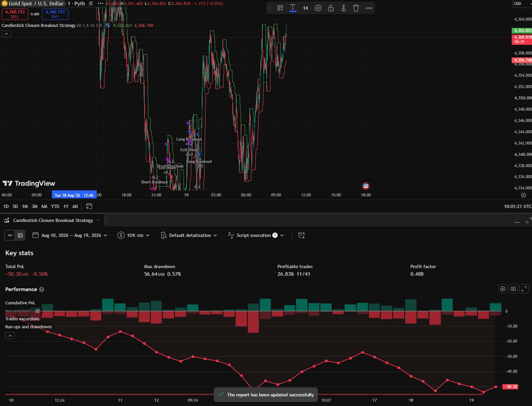The width and height of the screenshot is (532, 406).
Task: Lock the selected drawing
Action: 331,8
